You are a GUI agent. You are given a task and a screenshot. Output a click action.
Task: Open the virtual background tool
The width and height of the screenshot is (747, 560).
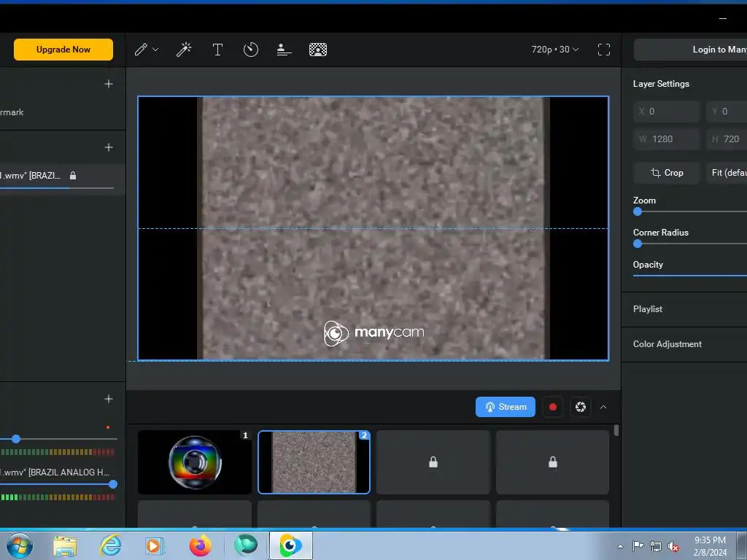[318, 50]
